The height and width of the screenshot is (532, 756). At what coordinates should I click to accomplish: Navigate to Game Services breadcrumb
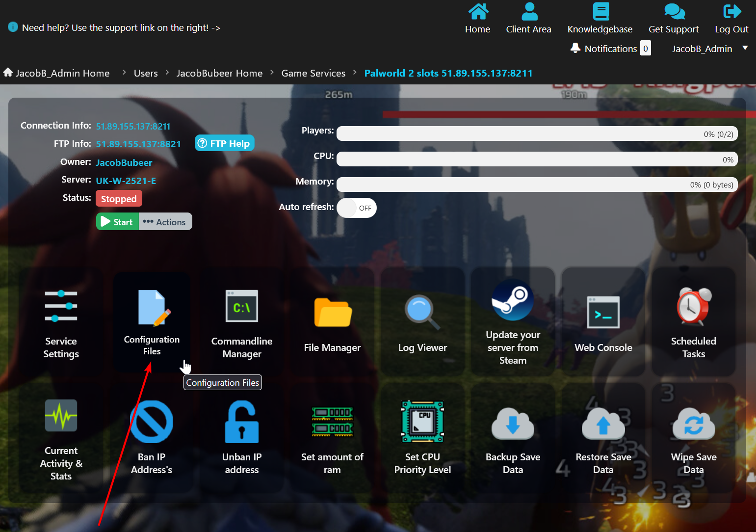[x=313, y=73]
